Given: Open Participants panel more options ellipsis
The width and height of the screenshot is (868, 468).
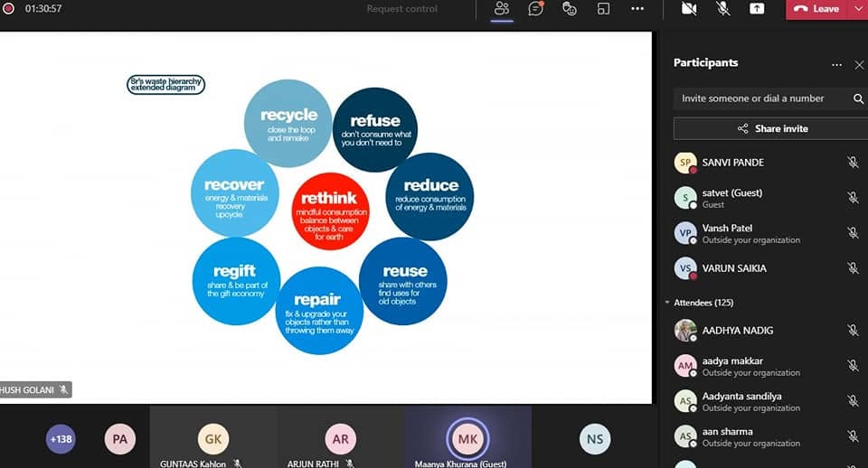Looking at the screenshot, I should pyautogui.click(x=836, y=65).
